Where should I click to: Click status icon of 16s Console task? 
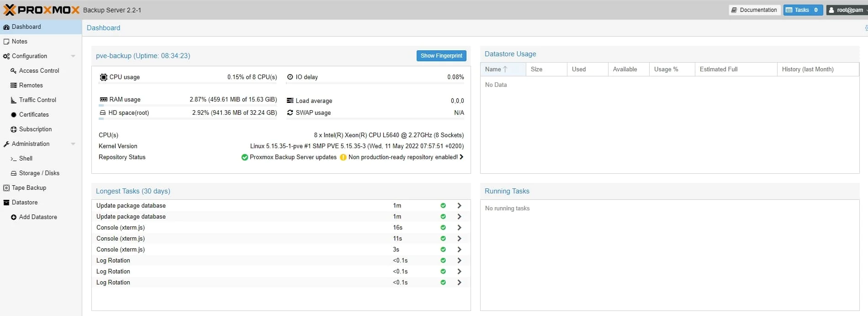click(443, 227)
